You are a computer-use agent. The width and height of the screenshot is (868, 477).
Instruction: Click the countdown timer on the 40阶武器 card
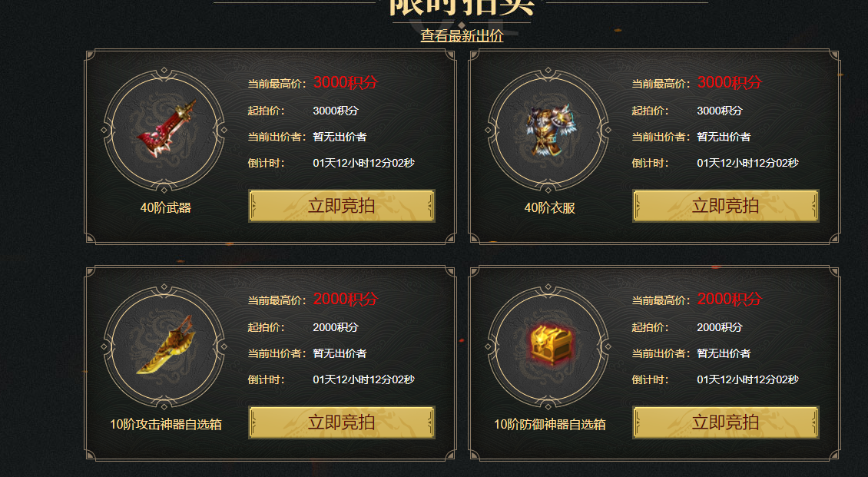pyautogui.click(x=363, y=164)
